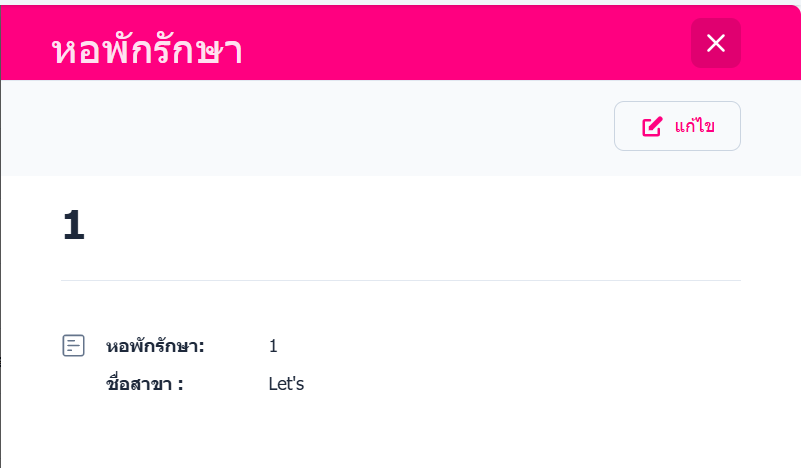Select the value 1 next to หอพักรักษา:
This screenshot has height=468, width=801.
[x=273, y=347]
